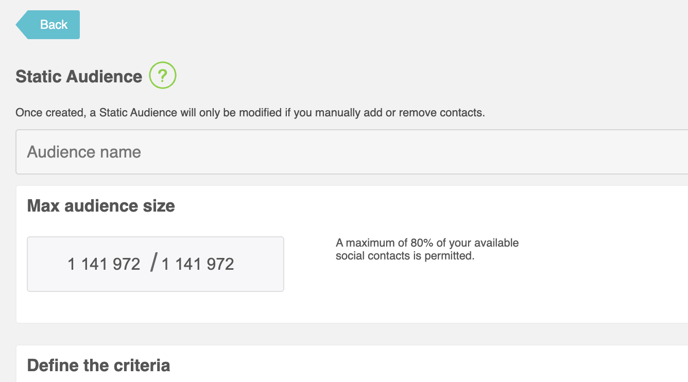Image resolution: width=688 pixels, height=382 pixels.
Task: Click the 'Once created, a Static Audience' description
Action: 250,113
